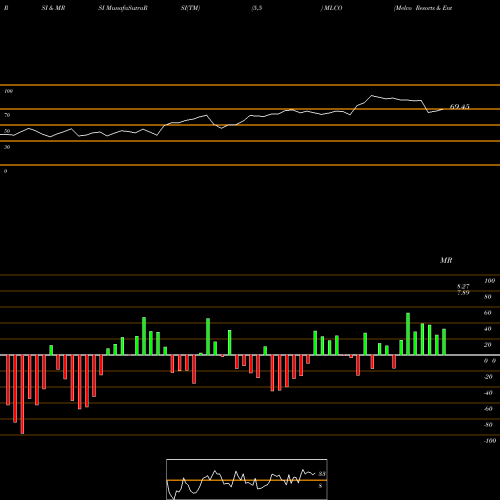The width and height of the screenshot is (500, 500).
Task: Click the 69.45 RSI value label
Action: pyautogui.click(x=460, y=107)
